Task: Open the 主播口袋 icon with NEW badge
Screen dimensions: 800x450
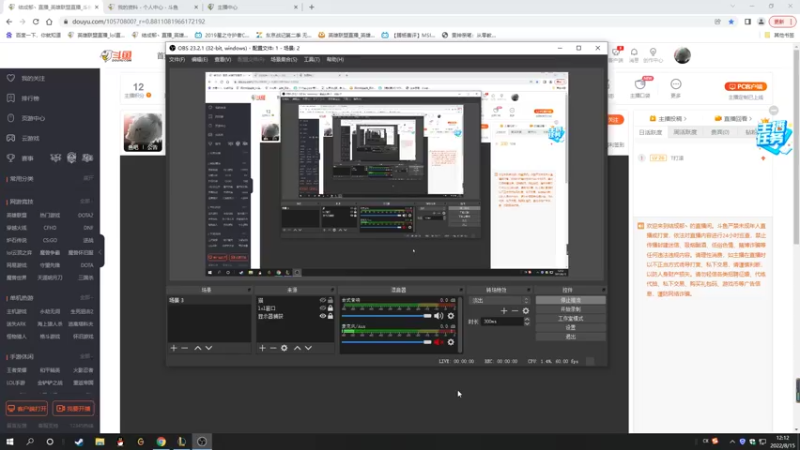Action: [x=640, y=84]
